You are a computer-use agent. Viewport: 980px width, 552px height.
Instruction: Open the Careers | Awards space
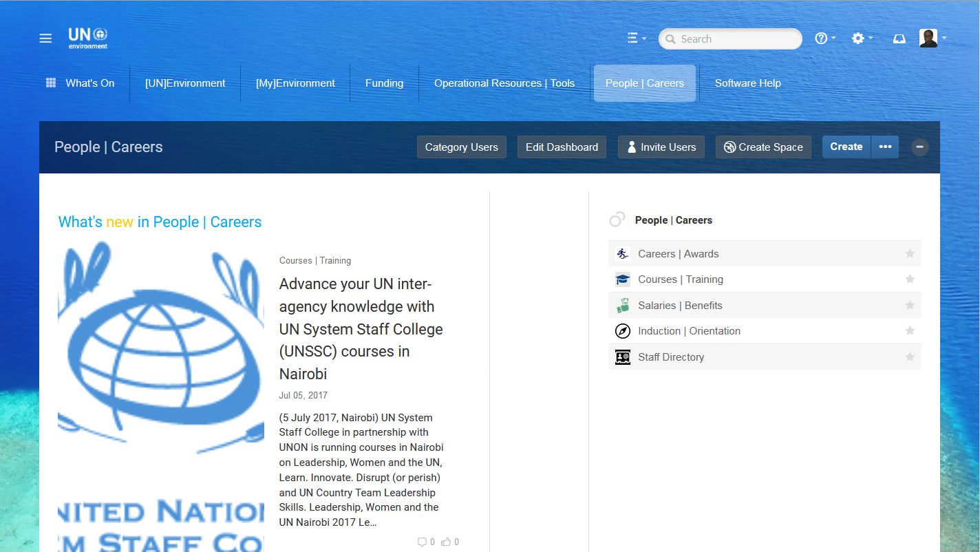coord(679,254)
